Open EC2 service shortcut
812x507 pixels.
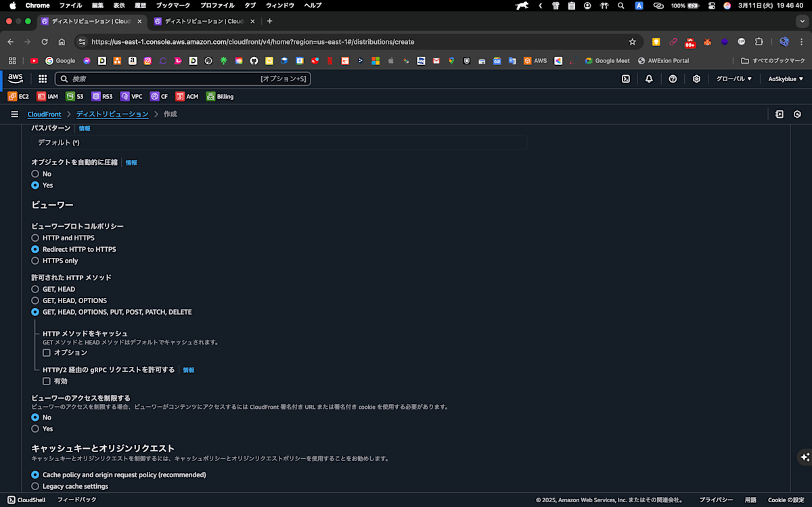point(19,96)
